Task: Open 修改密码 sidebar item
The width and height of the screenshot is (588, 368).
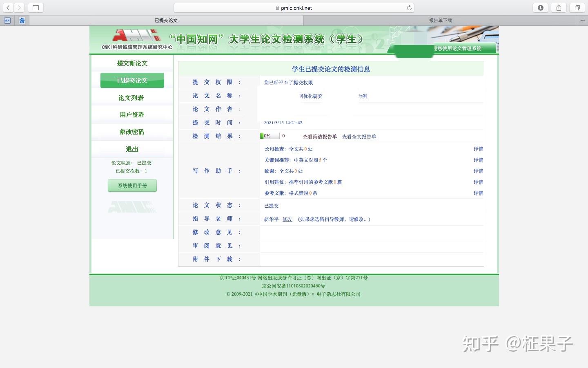Action: point(132,132)
